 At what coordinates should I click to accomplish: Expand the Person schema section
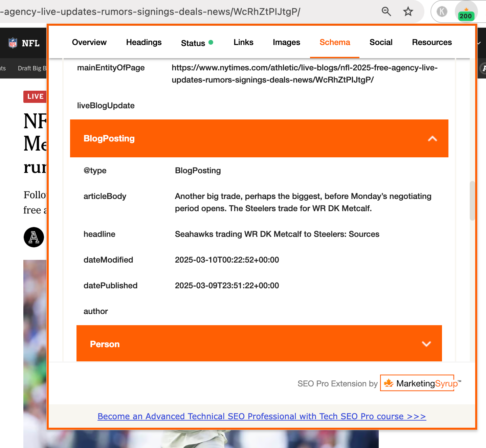259,344
